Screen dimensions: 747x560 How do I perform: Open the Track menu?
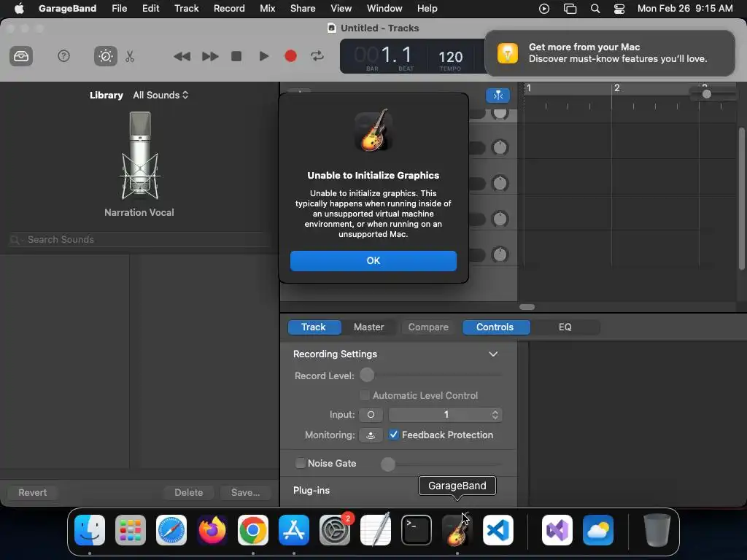point(186,8)
